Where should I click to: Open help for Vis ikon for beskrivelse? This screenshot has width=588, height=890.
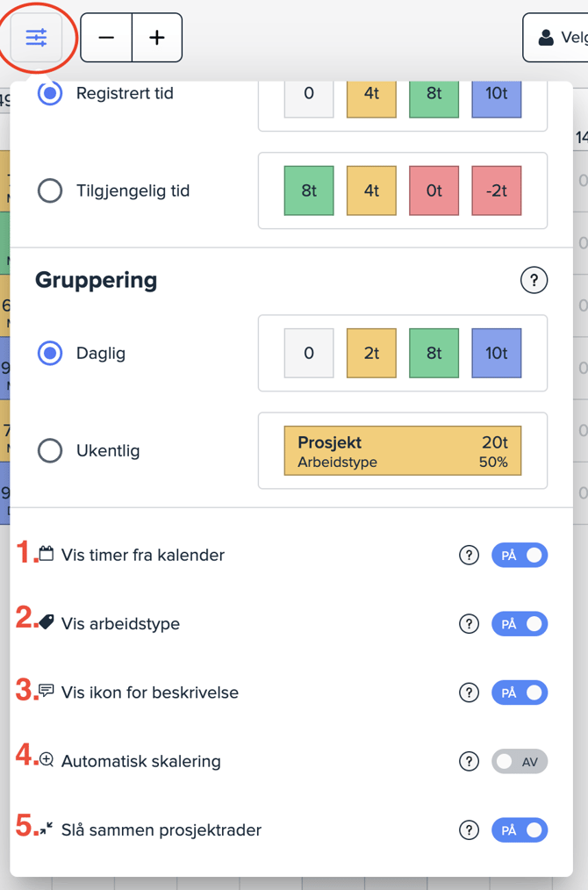click(470, 693)
